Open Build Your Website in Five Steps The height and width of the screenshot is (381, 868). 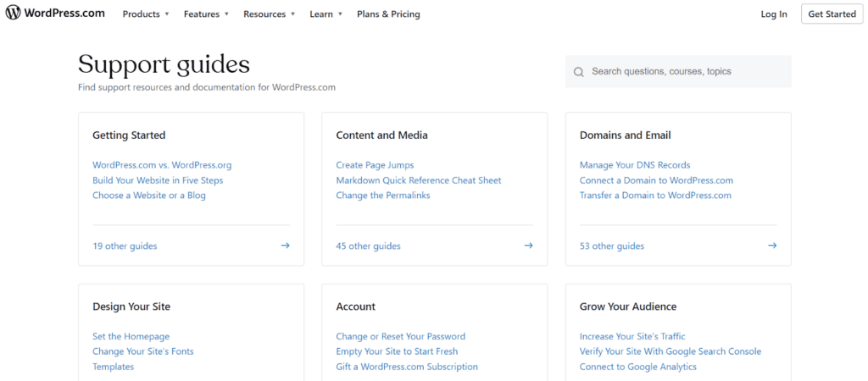(x=158, y=180)
